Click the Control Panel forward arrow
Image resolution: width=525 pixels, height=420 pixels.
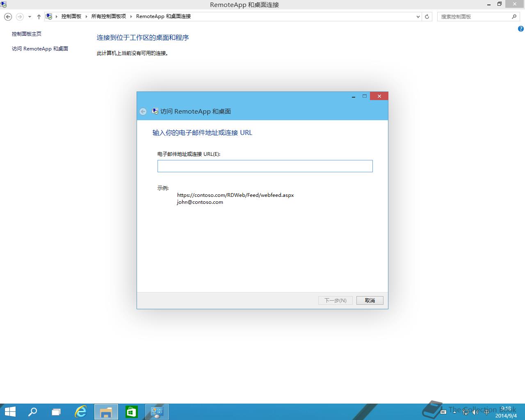pyautogui.click(x=20, y=16)
